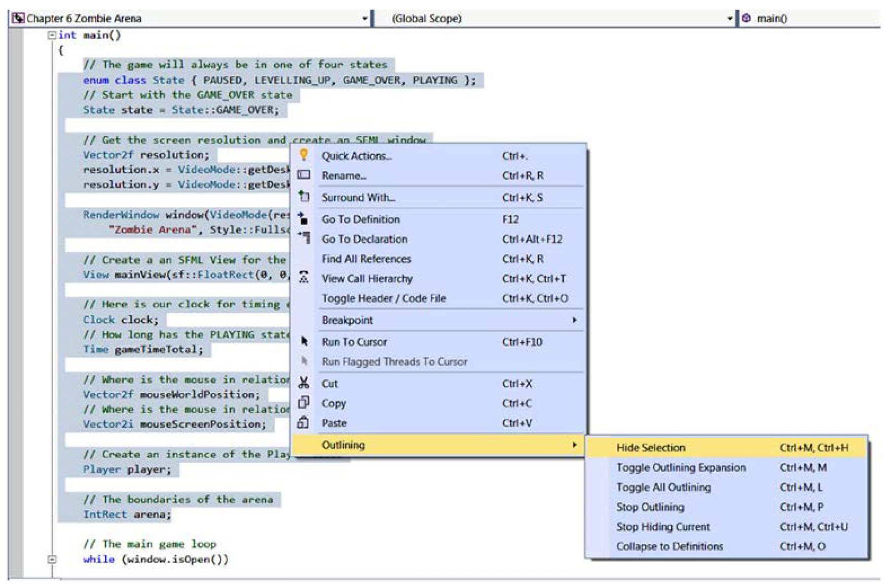This screenshot has width=890, height=588.
Task: Click the '// The main game loop' comment
Action: (150, 544)
